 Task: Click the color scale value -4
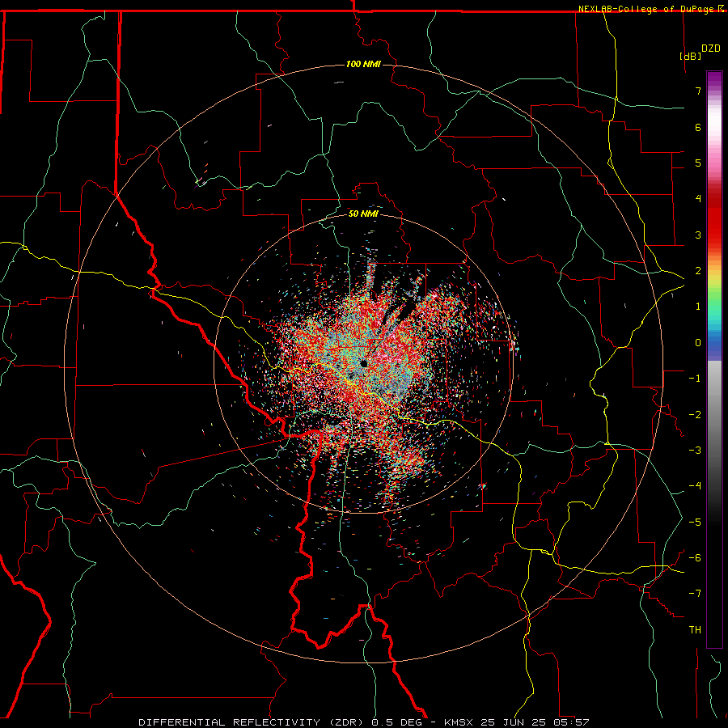(695, 486)
